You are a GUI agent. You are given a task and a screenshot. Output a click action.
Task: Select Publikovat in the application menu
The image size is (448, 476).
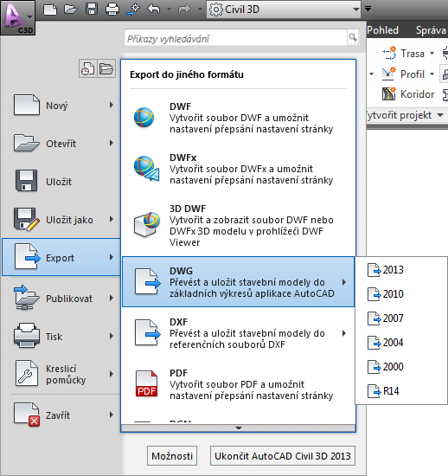pos(61,298)
